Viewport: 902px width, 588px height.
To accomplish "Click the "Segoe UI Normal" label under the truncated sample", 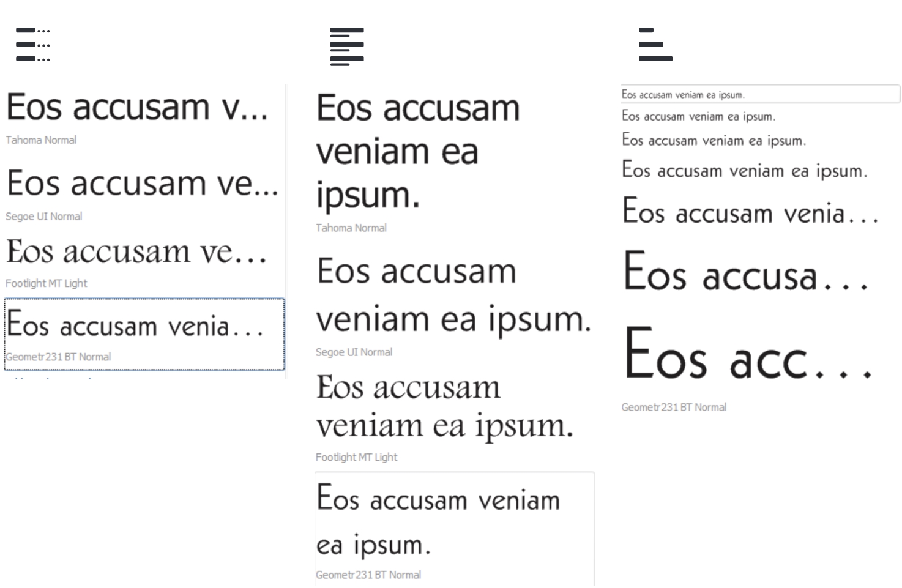I will (44, 217).
